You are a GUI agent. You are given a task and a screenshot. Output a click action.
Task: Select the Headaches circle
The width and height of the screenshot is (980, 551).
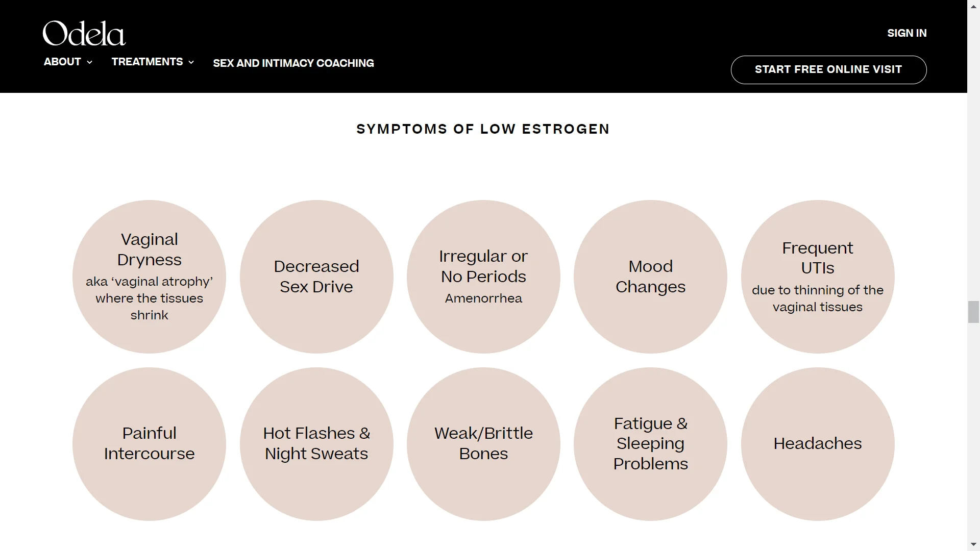pyautogui.click(x=818, y=444)
